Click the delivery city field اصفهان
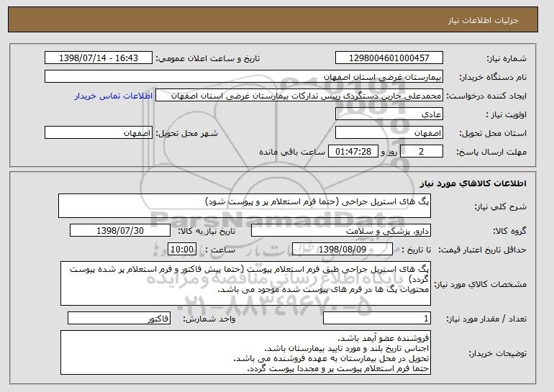Screen dimensions: 554x392 [x=99, y=133]
